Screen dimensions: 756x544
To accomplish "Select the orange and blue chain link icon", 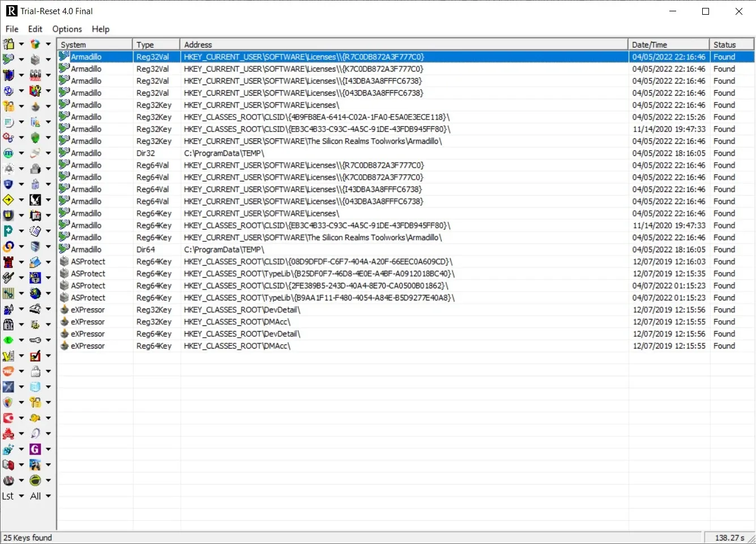I will (x=8, y=246).
